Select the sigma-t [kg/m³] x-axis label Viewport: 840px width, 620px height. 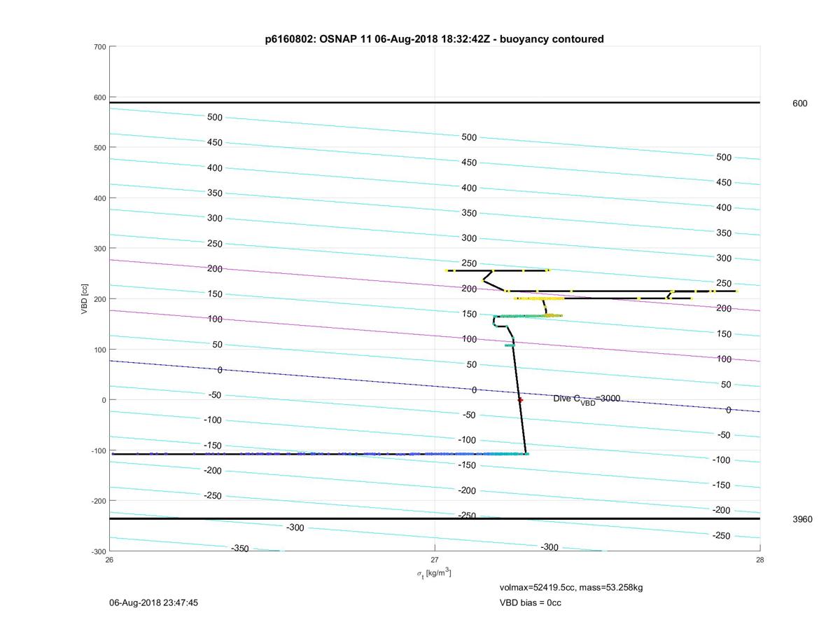(x=434, y=573)
